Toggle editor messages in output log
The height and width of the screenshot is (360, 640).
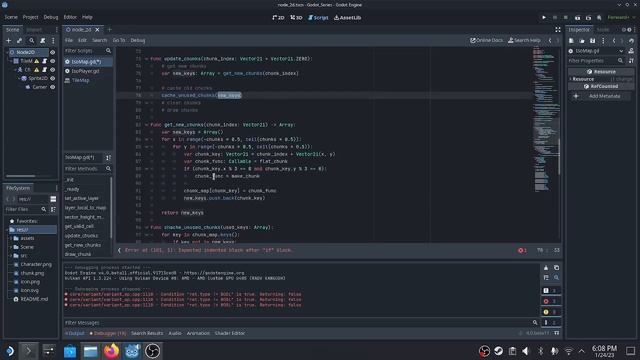click(x=550, y=322)
